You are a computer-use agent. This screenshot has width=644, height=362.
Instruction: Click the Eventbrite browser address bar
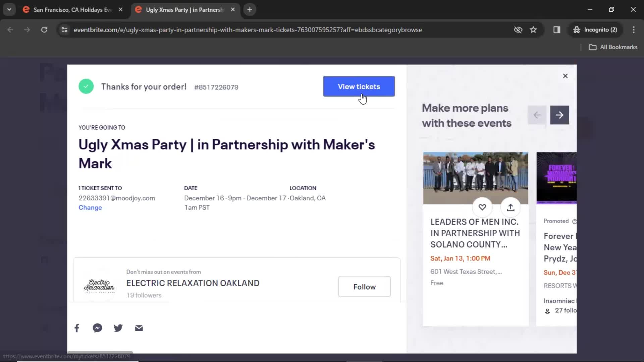(x=248, y=29)
